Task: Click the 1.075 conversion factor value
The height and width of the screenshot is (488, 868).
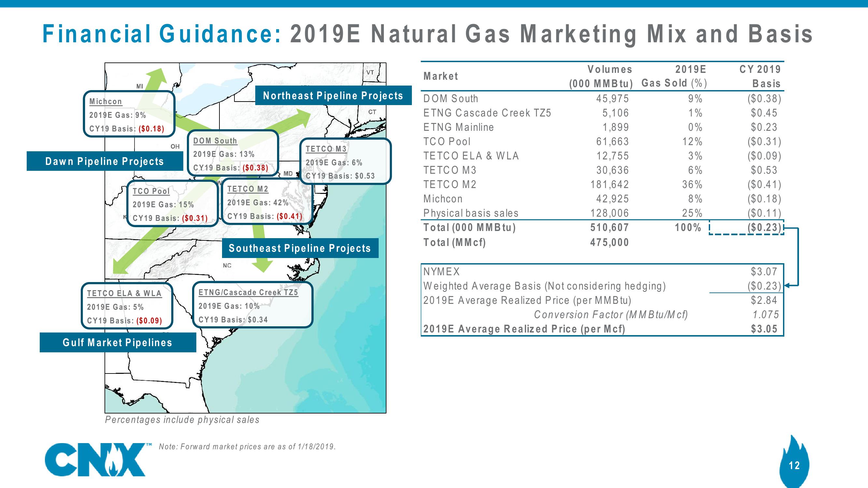Action: click(x=765, y=314)
